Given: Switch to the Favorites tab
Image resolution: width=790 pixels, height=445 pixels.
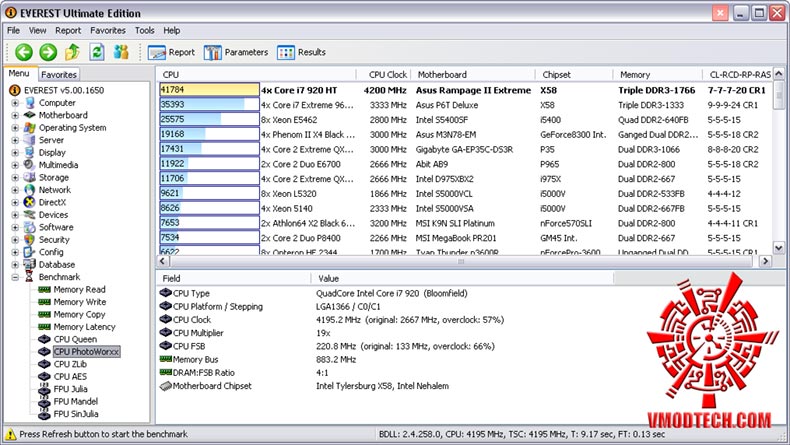Looking at the screenshot, I should (59, 75).
